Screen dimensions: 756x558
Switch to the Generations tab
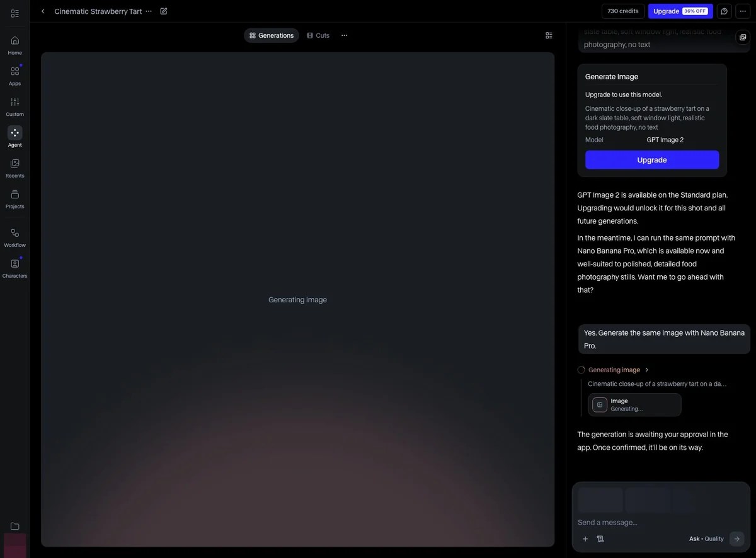click(x=272, y=35)
